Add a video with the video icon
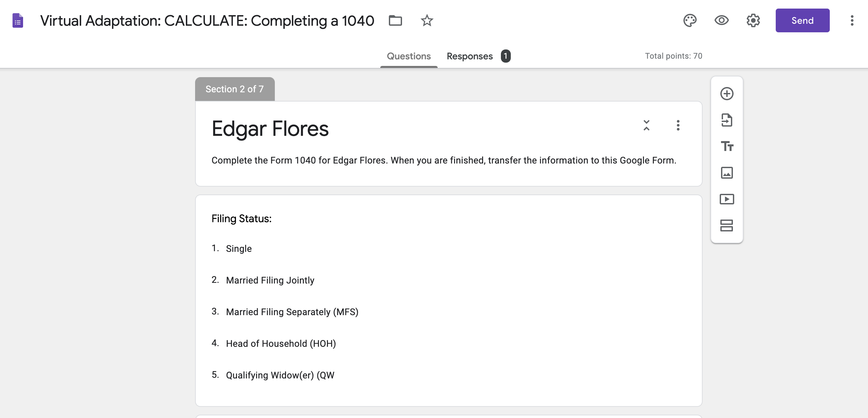Screen dimensions: 868x418 (727, 199)
